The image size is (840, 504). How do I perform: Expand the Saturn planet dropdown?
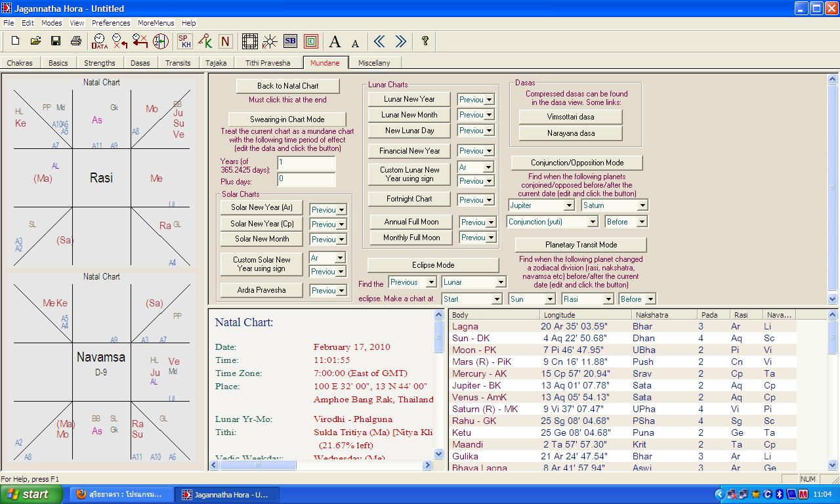click(x=642, y=205)
